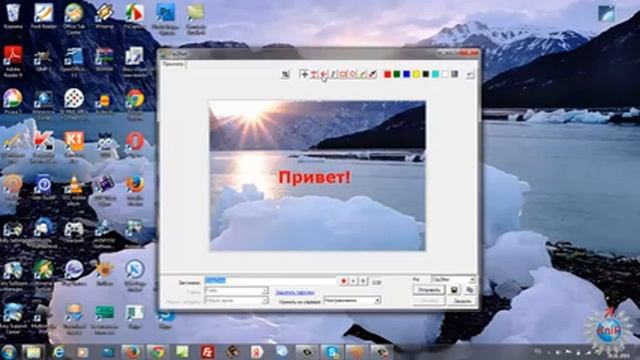Open Skype from the taskbar
The height and width of the screenshot is (360, 640).
coord(331,352)
